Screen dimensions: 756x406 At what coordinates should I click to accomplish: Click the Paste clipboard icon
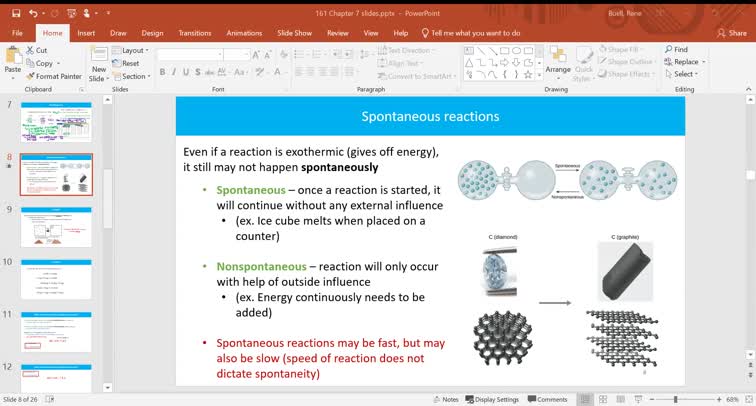tap(12, 59)
